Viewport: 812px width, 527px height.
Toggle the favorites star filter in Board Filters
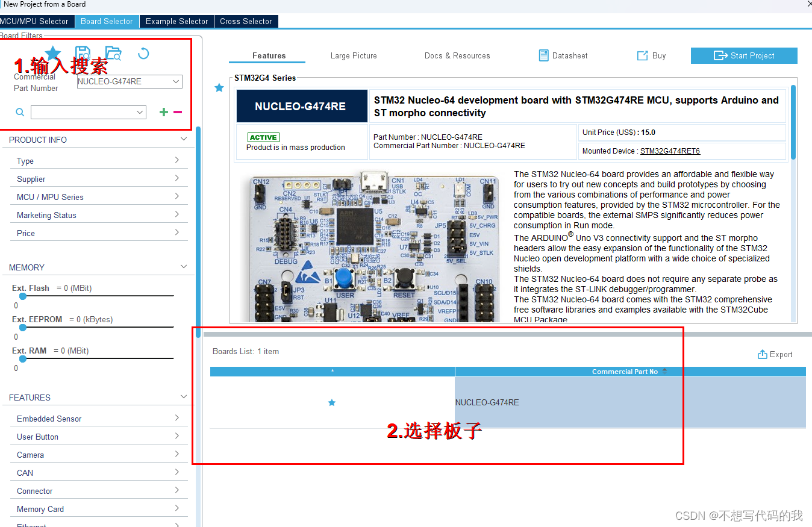click(x=52, y=52)
